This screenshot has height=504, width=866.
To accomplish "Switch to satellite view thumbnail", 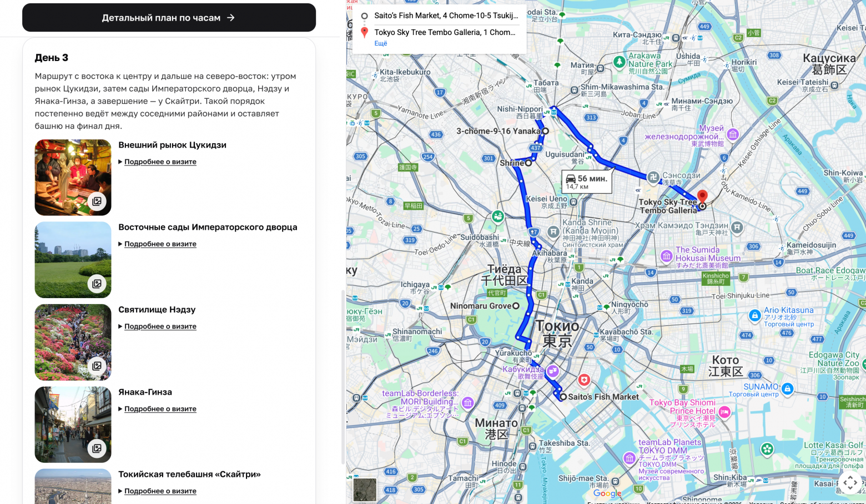I will (365, 490).
